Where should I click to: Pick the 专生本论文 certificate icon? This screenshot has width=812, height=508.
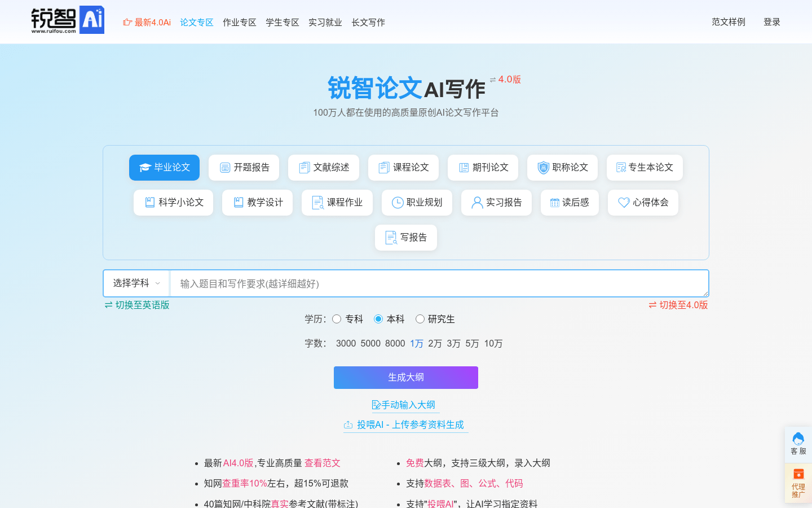click(621, 168)
